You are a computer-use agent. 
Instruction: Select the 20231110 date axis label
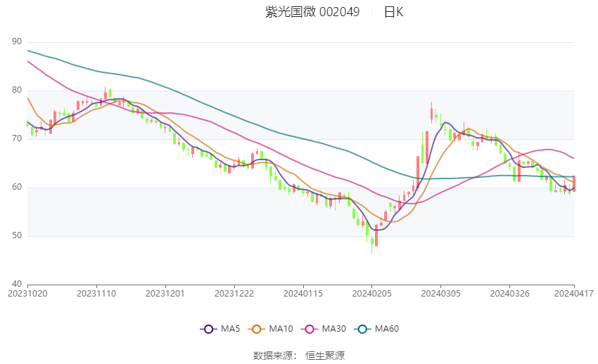pyautogui.click(x=97, y=292)
